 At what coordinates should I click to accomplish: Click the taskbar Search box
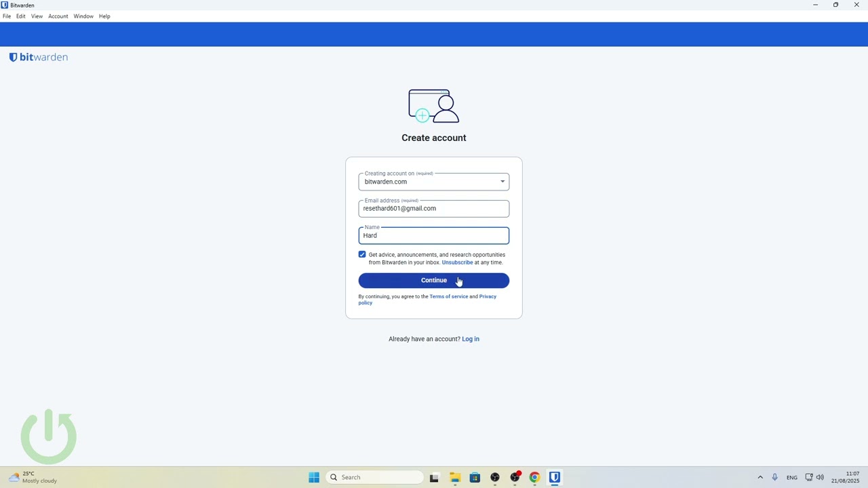click(374, 477)
